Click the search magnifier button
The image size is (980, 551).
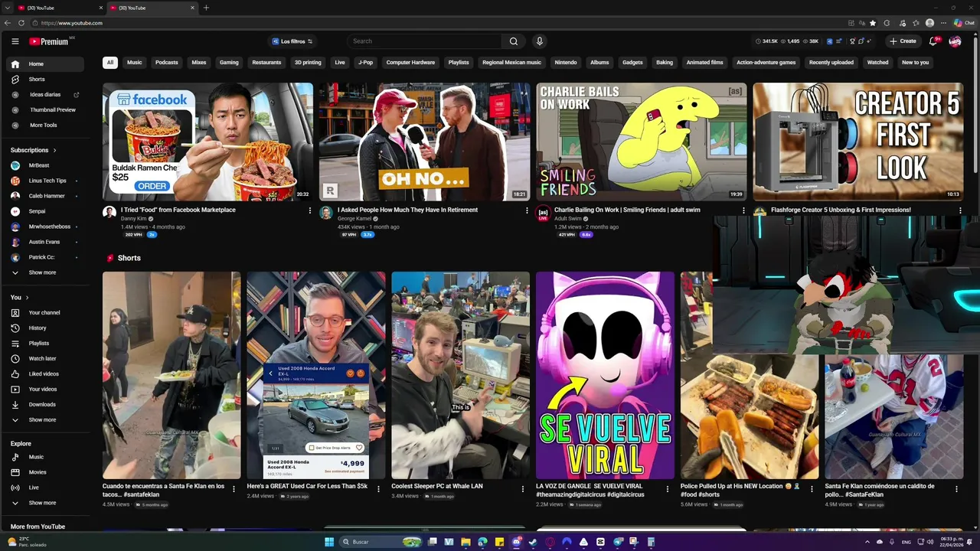point(514,41)
